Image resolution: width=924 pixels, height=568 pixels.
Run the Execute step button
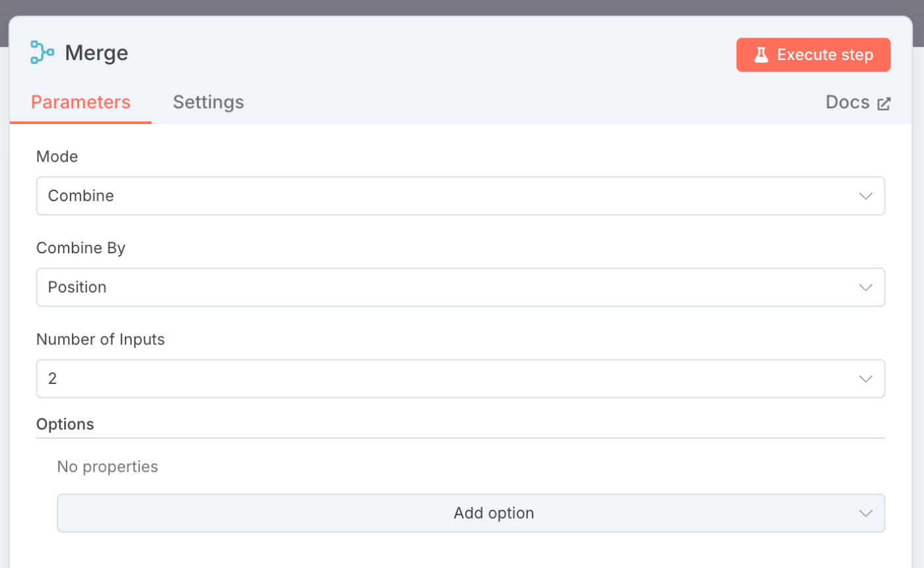tap(813, 55)
